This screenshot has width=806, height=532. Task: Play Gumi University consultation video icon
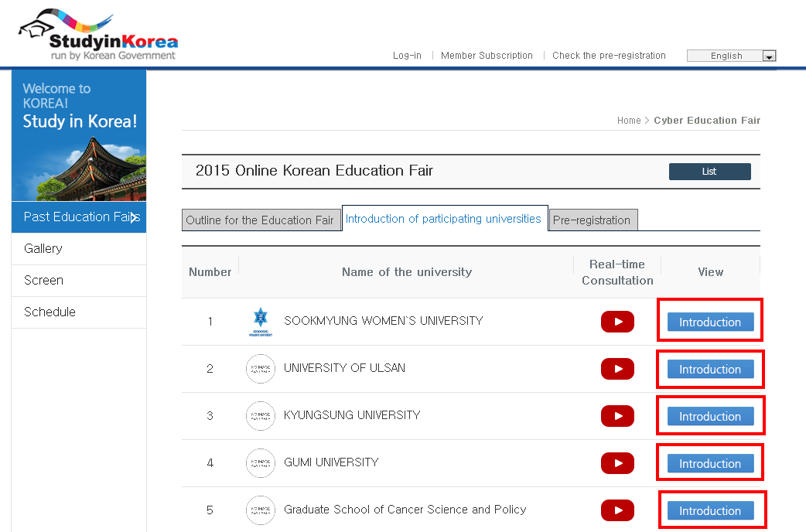click(617, 463)
